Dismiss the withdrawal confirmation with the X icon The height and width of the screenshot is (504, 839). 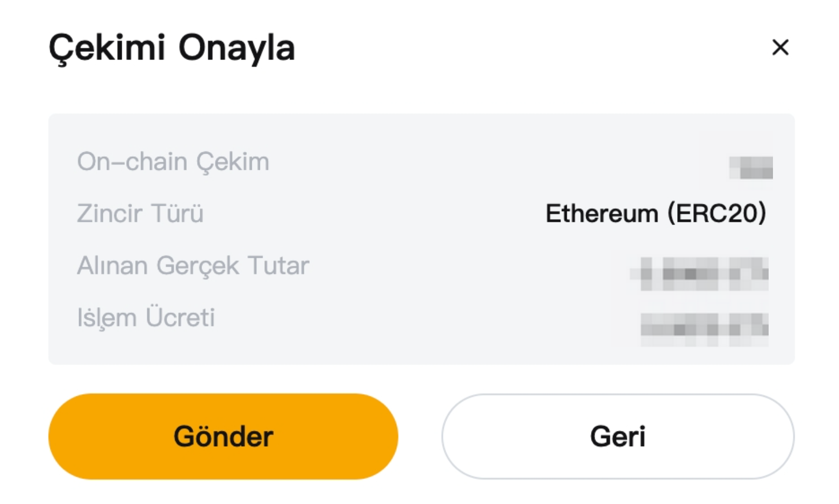click(x=780, y=48)
